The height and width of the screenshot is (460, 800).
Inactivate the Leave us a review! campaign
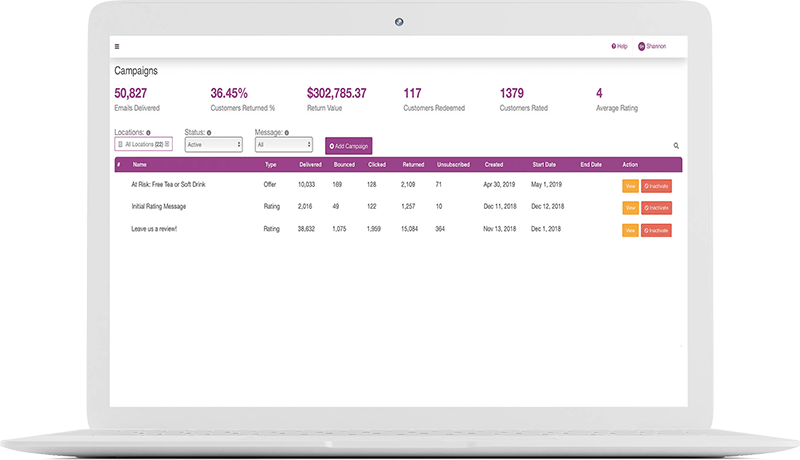(656, 230)
